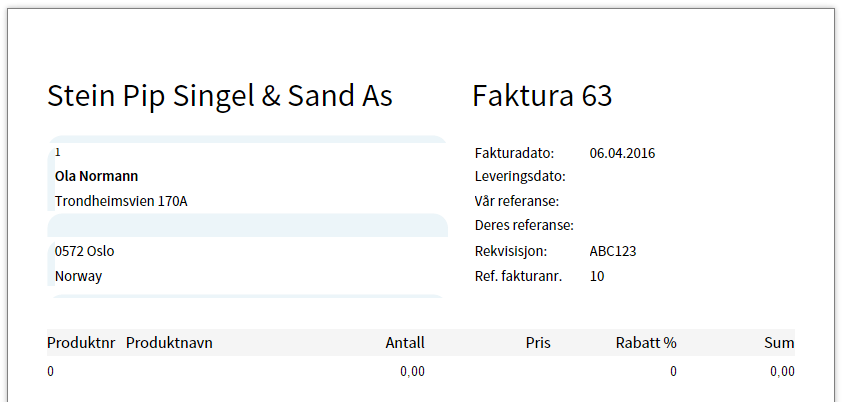Select the street address Trondheimsvien 170A

click(121, 201)
